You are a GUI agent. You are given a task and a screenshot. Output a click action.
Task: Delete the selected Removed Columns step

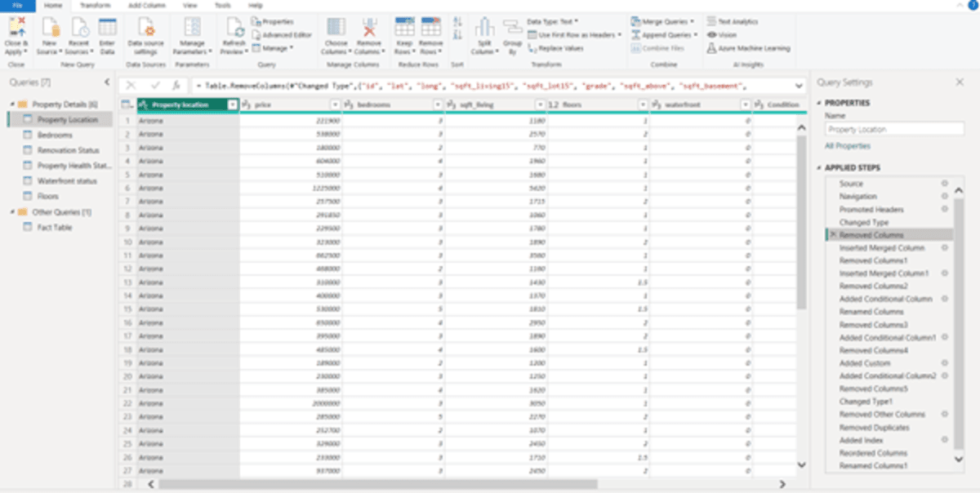[832, 235]
